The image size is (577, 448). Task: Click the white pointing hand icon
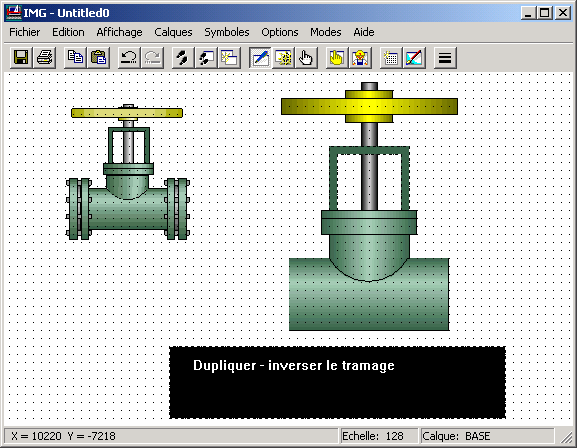coord(306,58)
